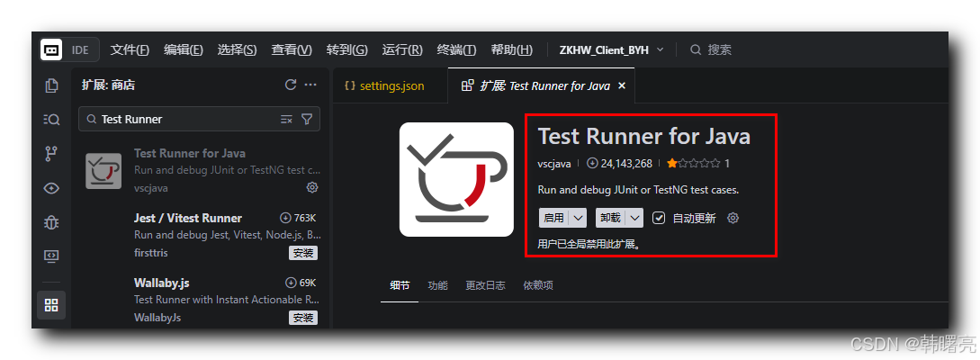Viewport: 980px width, 360px height.
Task: Open settings gear on extension detail page
Action: [x=733, y=218]
